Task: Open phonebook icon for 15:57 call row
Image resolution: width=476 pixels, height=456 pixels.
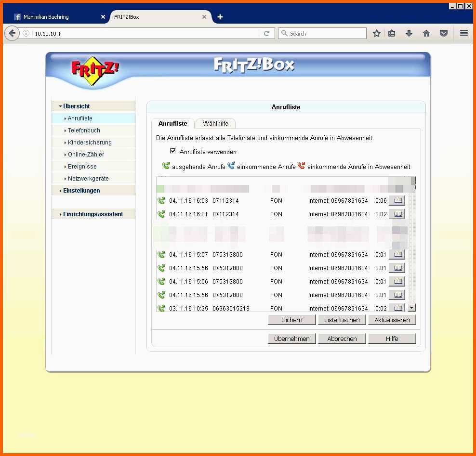Action: [x=397, y=254]
